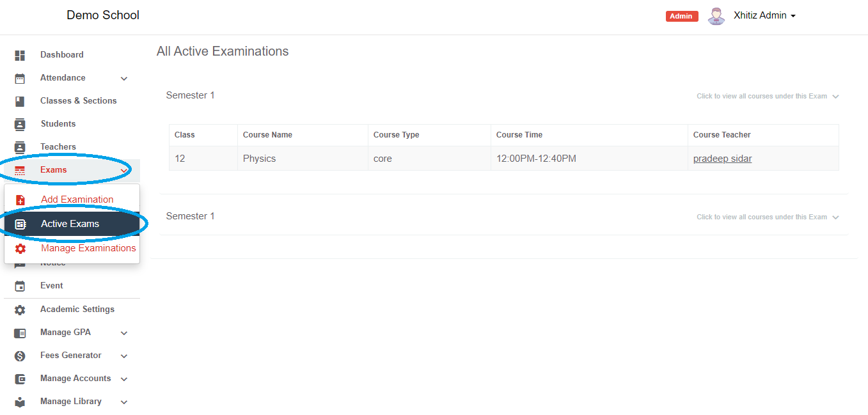
Task: Collapse first Semester 1 courses chevron
Action: tap(835, 97)
